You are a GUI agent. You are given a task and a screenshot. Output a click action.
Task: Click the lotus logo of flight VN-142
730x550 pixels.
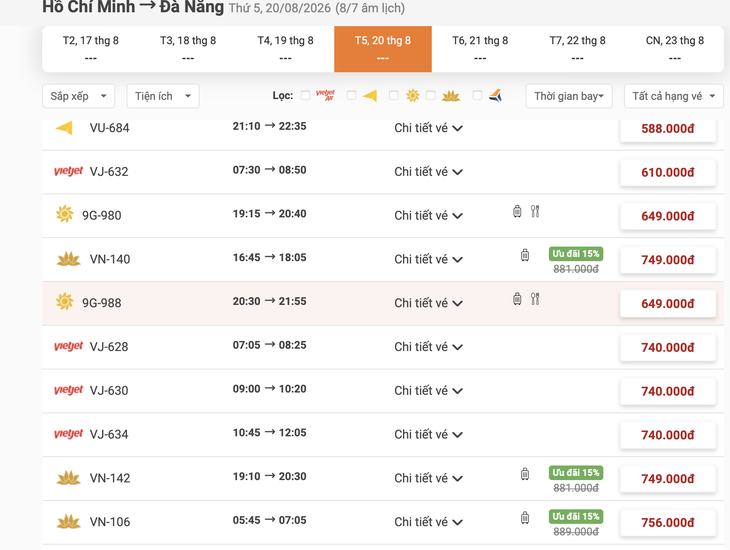(68, 478)
